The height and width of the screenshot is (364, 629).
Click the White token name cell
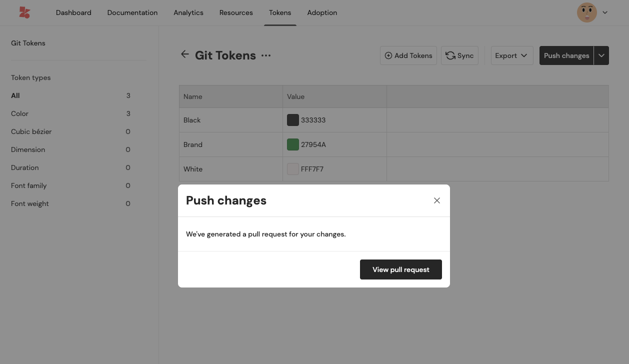coord(193,169)
